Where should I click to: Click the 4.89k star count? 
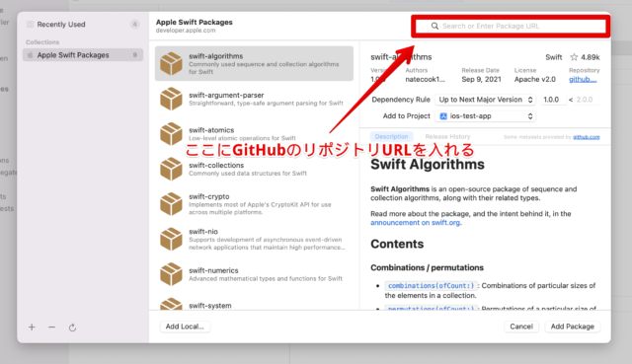591,57
